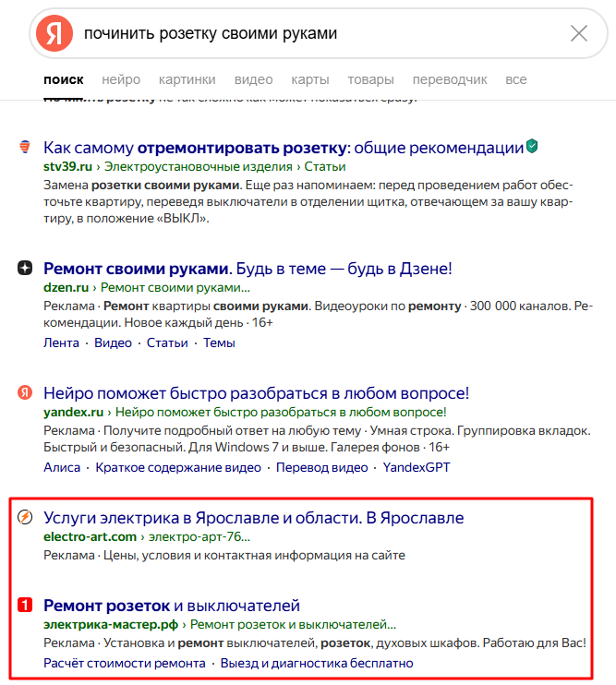Click the green verified shield badge
Viewport: 616px width, 685px height.
pos(532,146)
